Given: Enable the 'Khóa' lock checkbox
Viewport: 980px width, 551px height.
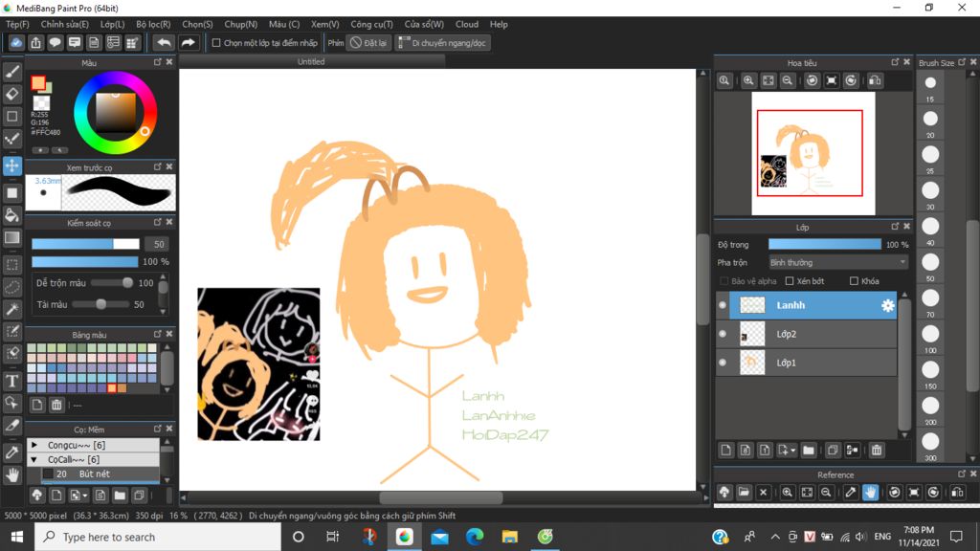Looking at the screenshot, I should click(x=854, y=281).
